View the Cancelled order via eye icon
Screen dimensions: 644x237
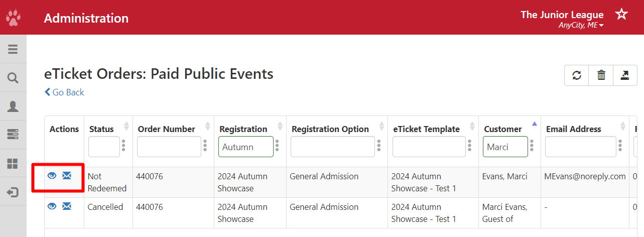pyautogui.click(x=52, y=206)
